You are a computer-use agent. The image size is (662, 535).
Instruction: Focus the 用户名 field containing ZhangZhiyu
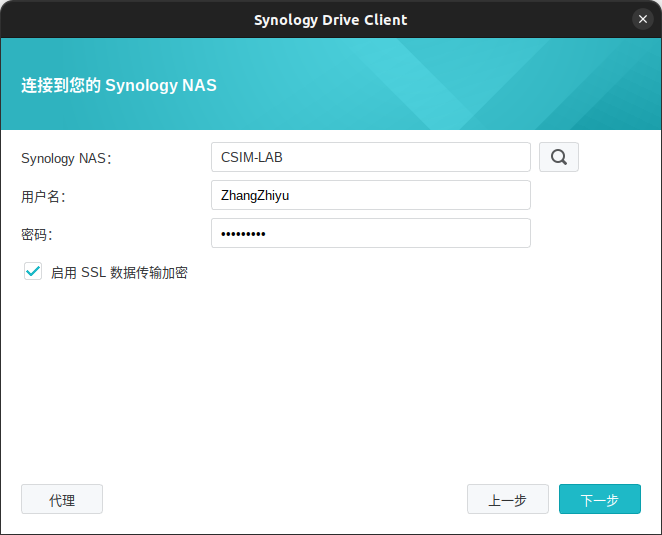click(371, 195)
